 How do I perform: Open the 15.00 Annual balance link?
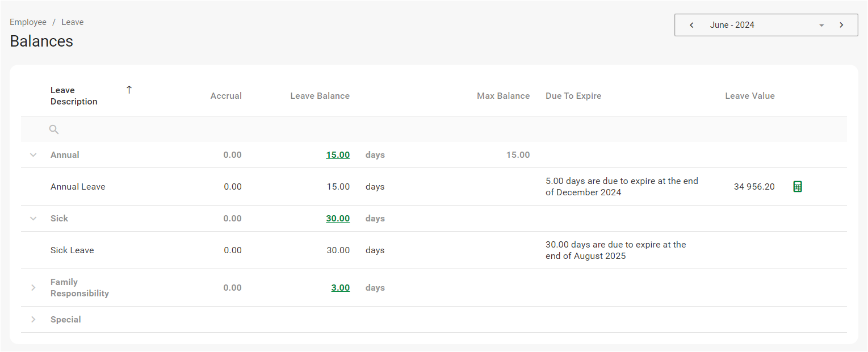(x=338, y=155)
